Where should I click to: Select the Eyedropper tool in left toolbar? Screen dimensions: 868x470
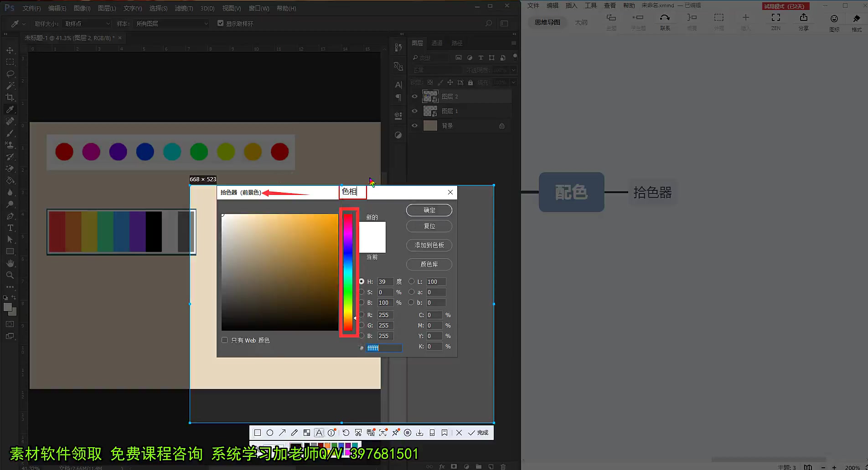(10, 109)
